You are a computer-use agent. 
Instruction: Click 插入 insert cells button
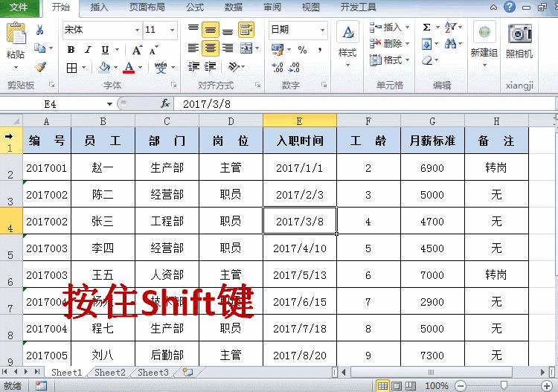(389, 28)
